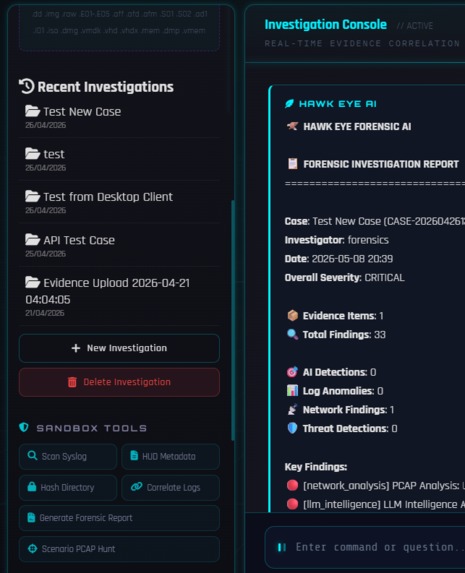The height and width of the screenshot is (573, 465).
Task: Click the Correlate Logs link icon
Action: pos(136,486)
